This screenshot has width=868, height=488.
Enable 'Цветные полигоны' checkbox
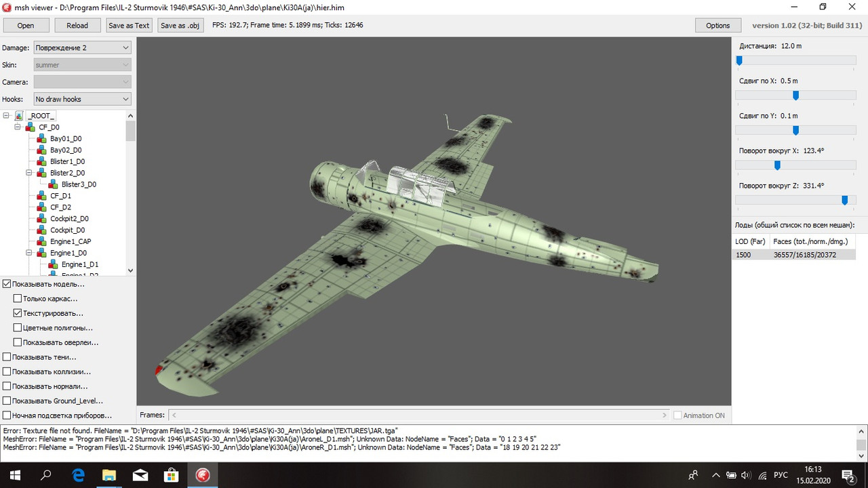pos(18,327)
